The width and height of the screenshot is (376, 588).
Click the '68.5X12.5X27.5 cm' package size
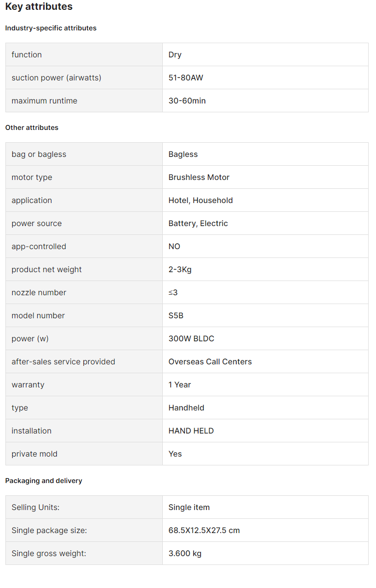tap(204, 531)
